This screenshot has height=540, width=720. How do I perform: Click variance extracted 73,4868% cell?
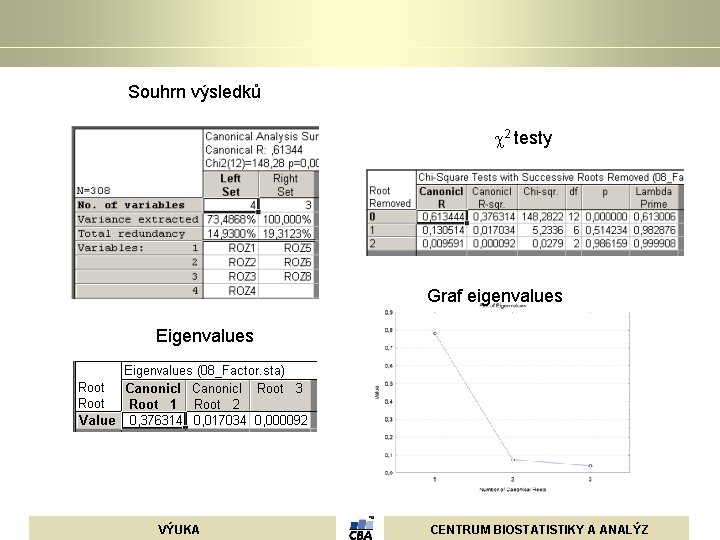pos(231,219)
